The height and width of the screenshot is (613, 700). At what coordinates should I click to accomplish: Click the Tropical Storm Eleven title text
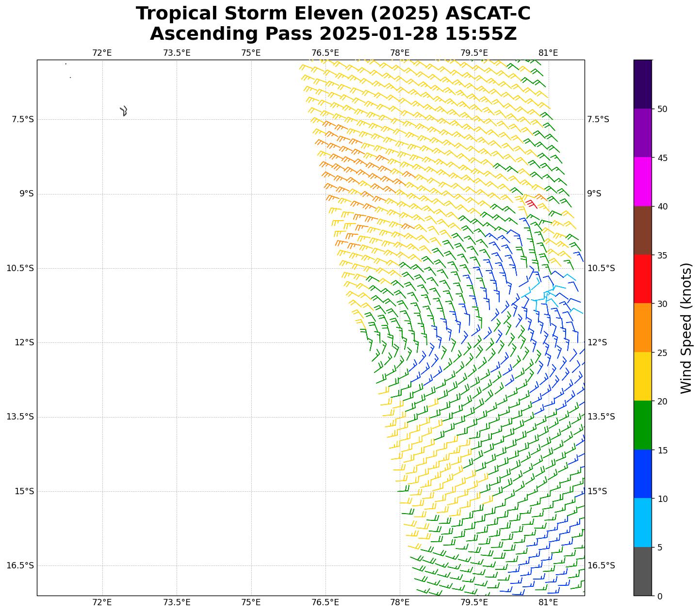click(x=333, y=14)
